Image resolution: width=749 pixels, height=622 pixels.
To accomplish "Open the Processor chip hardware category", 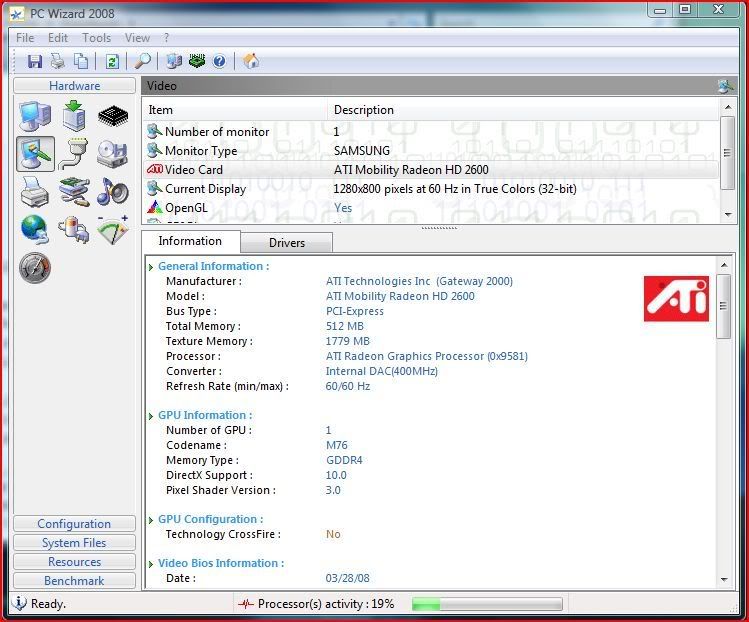I will point(113,117).
